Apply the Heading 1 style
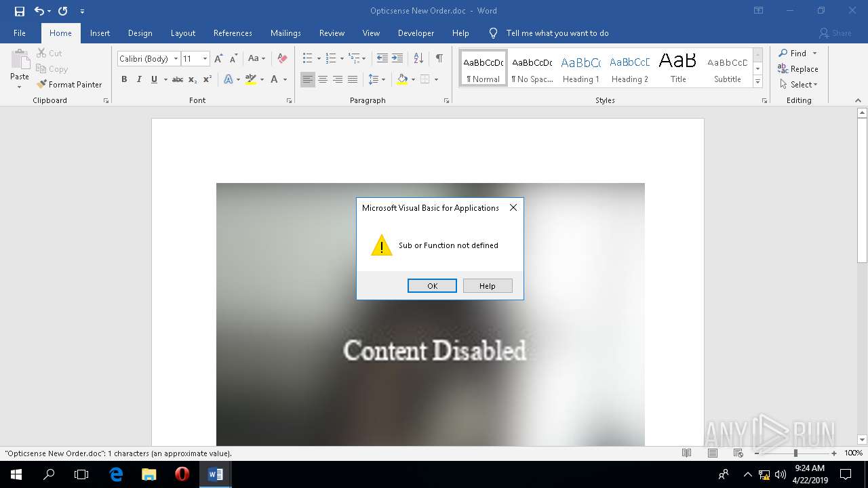Image resolution: width=868 pixels, height=488 pixels. (581, 68)
